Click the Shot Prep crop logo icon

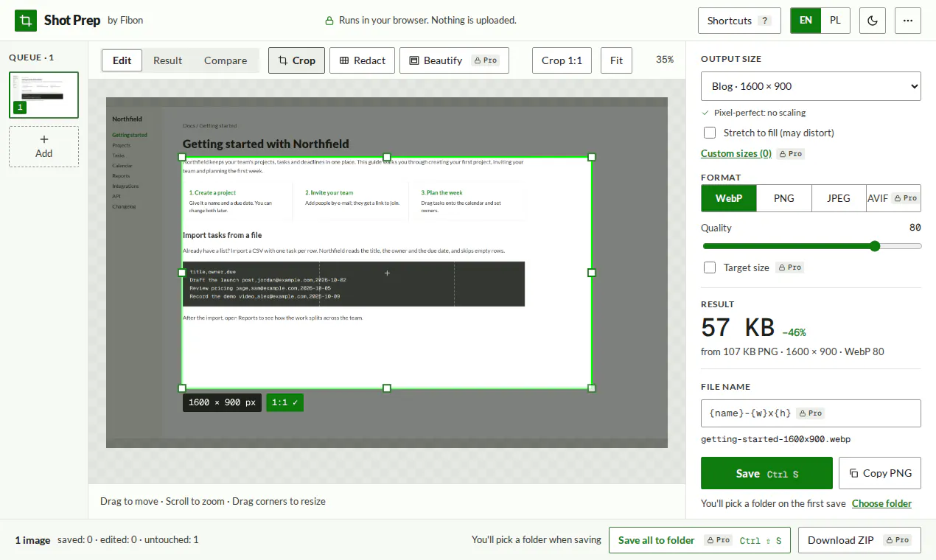tap(26, 21)
